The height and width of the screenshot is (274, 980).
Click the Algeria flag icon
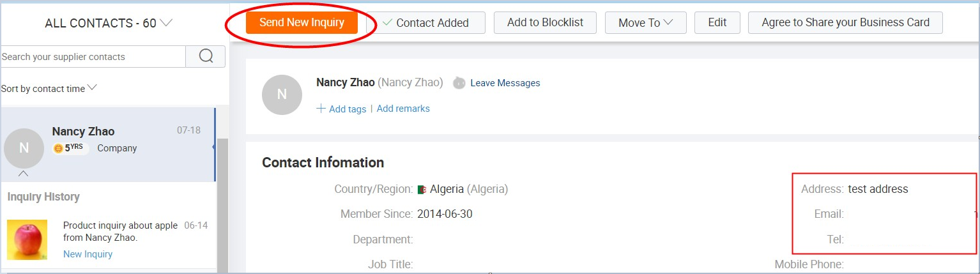point(422,190)
